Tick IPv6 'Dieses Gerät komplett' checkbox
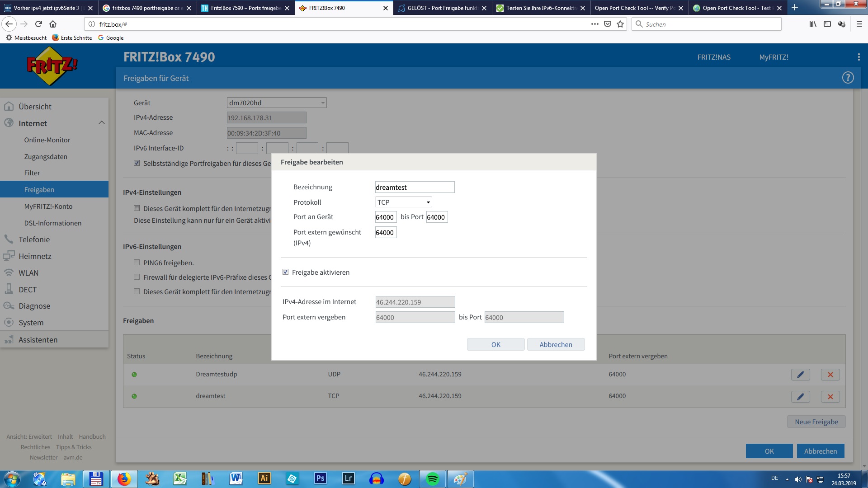The image size is (868, 488). point(137,291)
